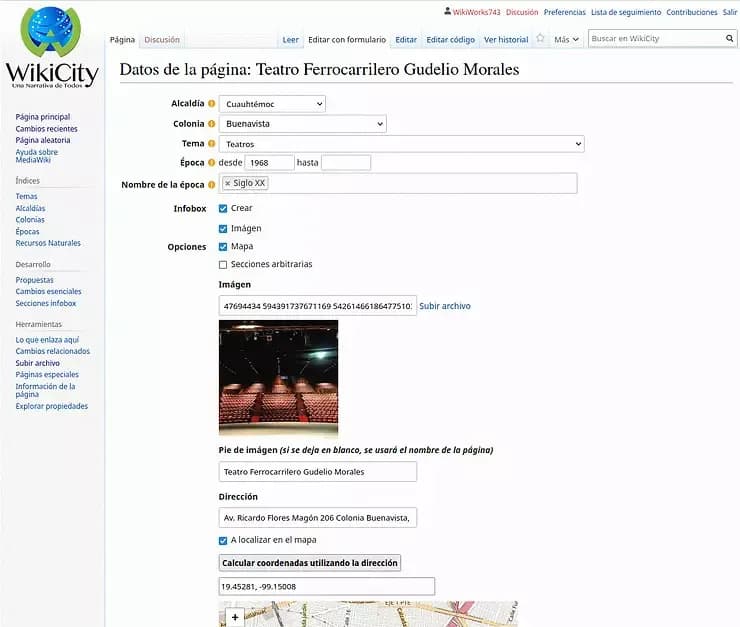Click the user icon beside WikiWorks743

tap(447, 11)
